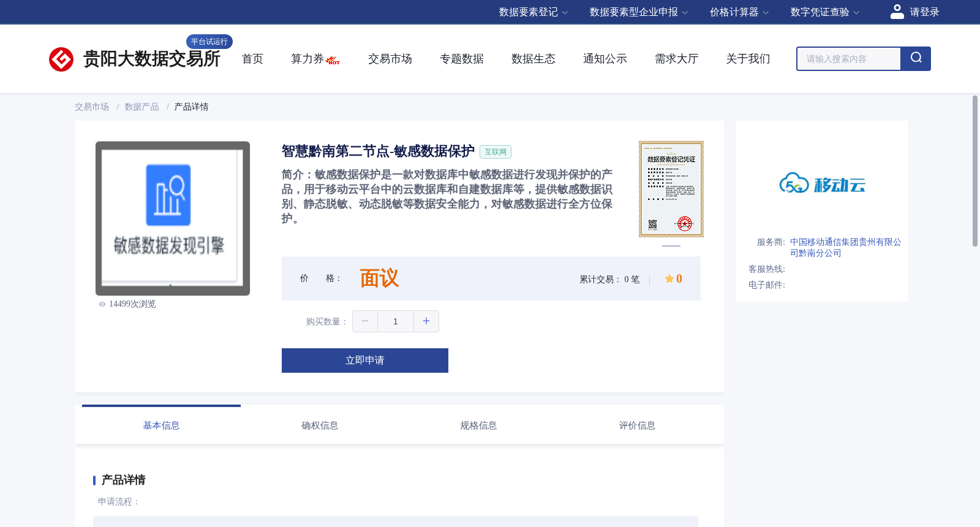Click the purchase quantity input showing 1

click(x=396, y=321)
